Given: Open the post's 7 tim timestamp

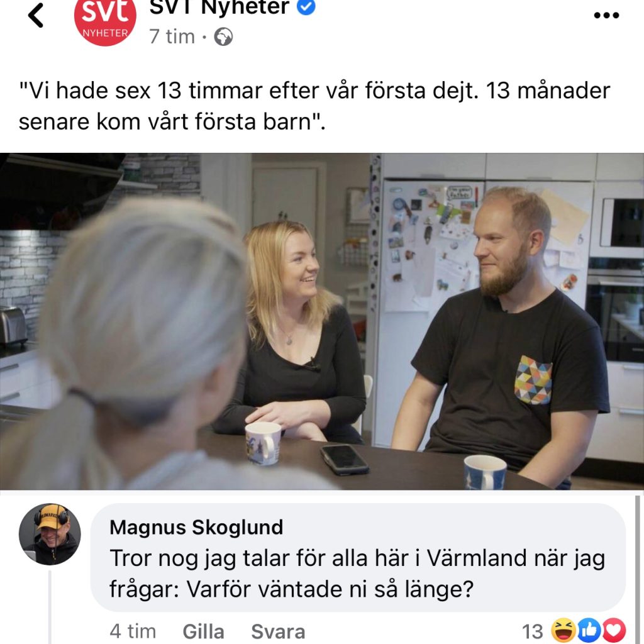Looking at the screenshot, I should click(172, 36).
